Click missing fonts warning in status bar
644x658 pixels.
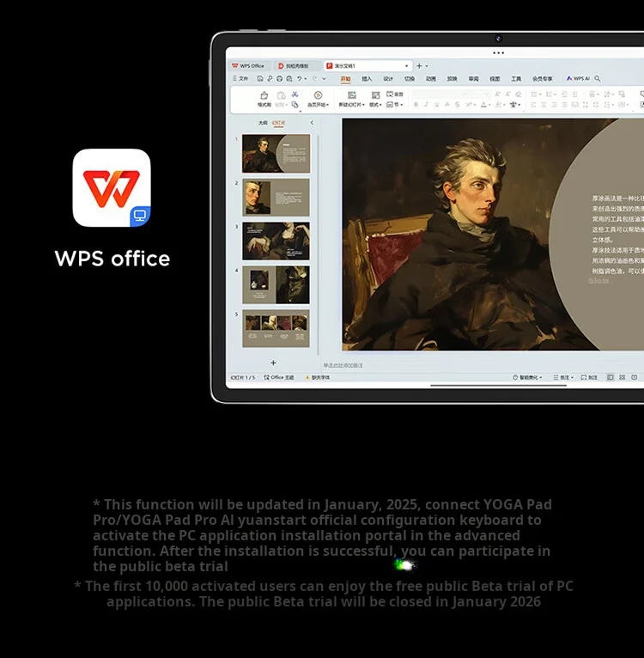click(x=318, y=377)
